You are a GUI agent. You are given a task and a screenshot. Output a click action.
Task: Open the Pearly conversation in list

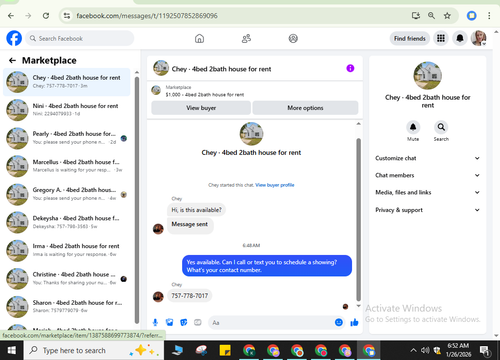[x=67, y=138]
